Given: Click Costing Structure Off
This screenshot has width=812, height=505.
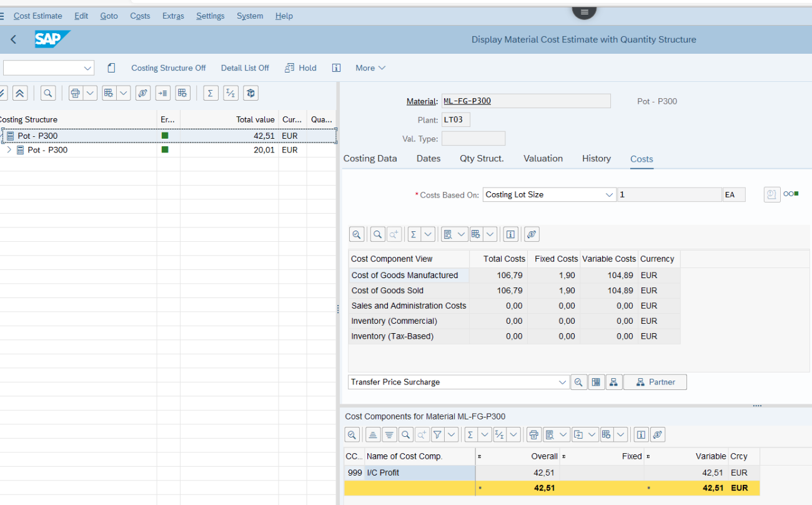Looking at the screenshot, I should (x=168, y=68).
